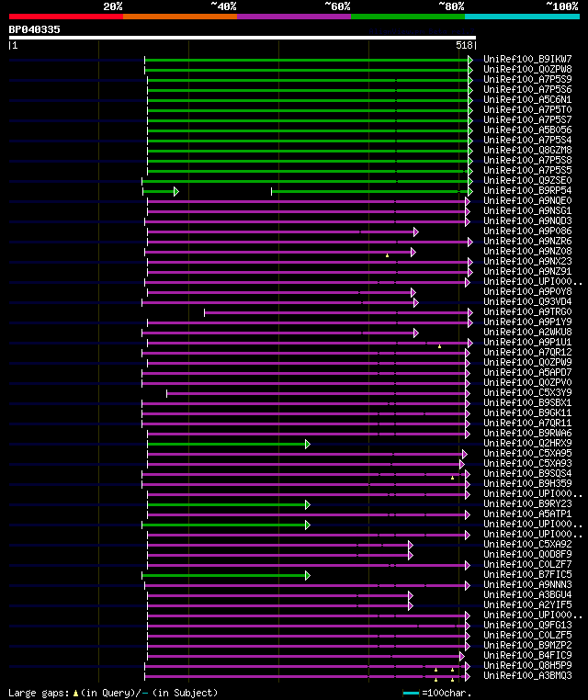588x700 pixels.
Task: Click the UniRef100_C0LZF5 label
Action: (x=527, y=636)
